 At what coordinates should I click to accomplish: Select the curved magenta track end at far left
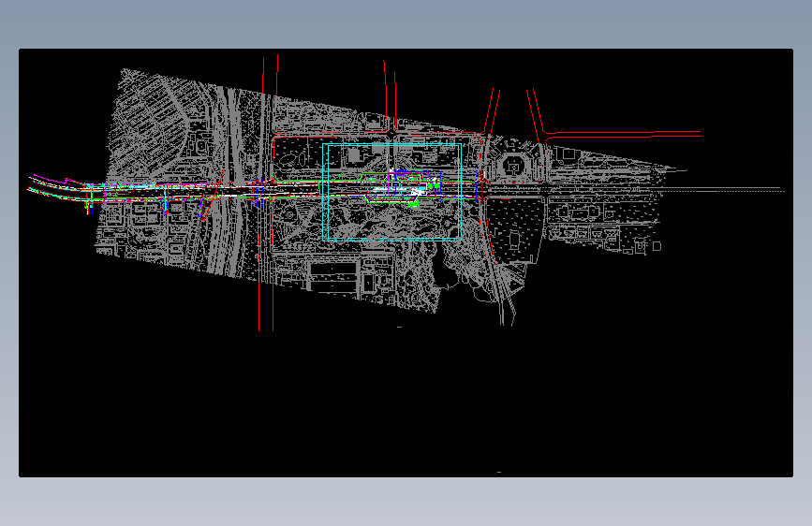(52, 180)
